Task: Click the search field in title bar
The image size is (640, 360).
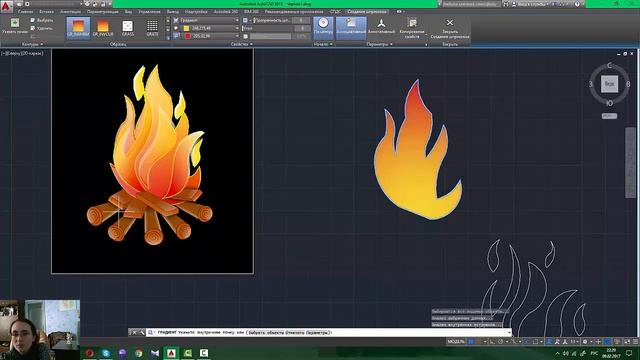Action: (x=471, y=4)
